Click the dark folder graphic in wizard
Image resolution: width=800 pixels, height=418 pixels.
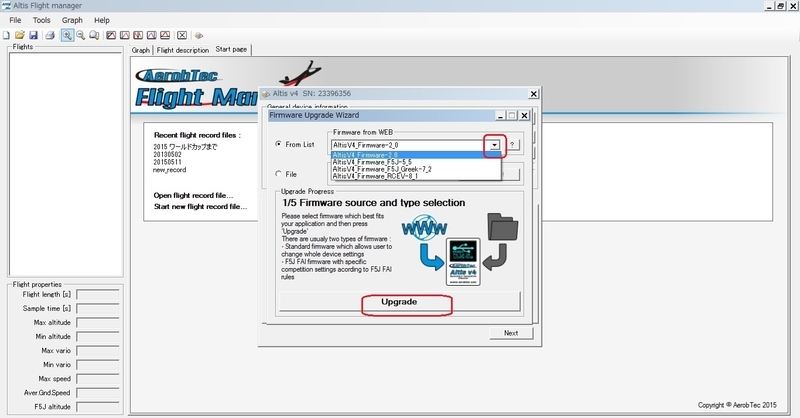(503, 227)
